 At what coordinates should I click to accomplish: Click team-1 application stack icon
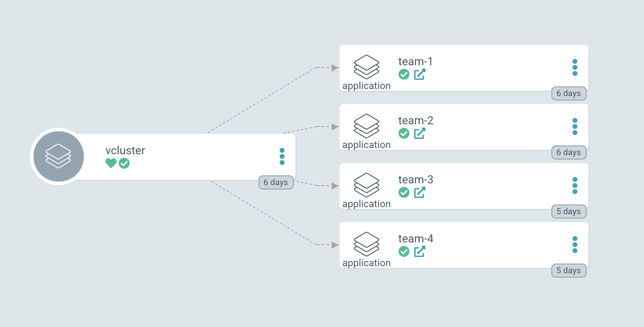367,67
